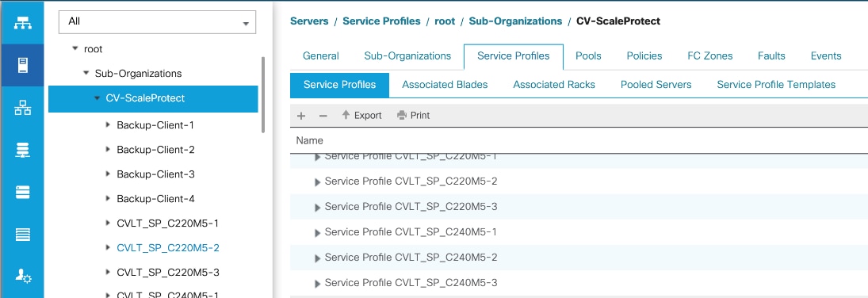This screenshot has height=298, width=868.
Task: Click the Service Profiles breadcrumb link
Action: (380, 21)
